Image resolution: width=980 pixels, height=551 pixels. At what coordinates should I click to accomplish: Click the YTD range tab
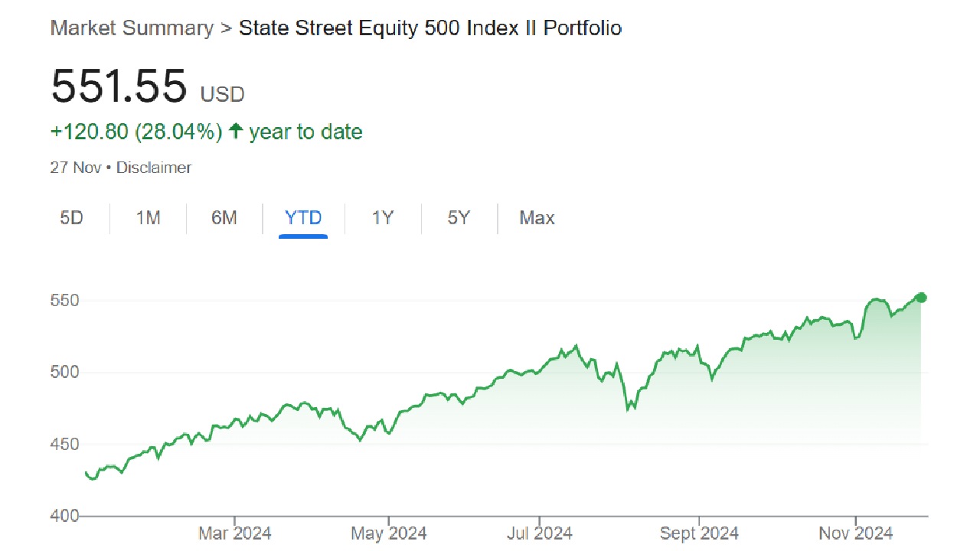pyautogui.click(x=303, y=218)
